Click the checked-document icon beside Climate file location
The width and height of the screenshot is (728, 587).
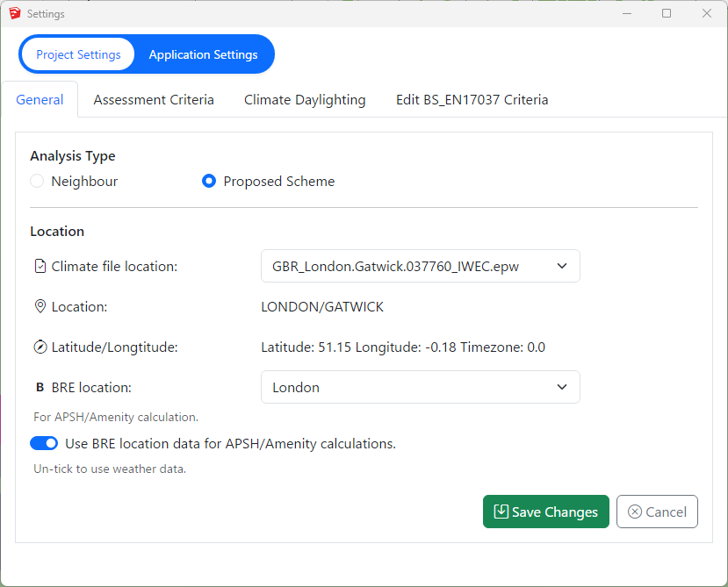click(x=40, y=265)
